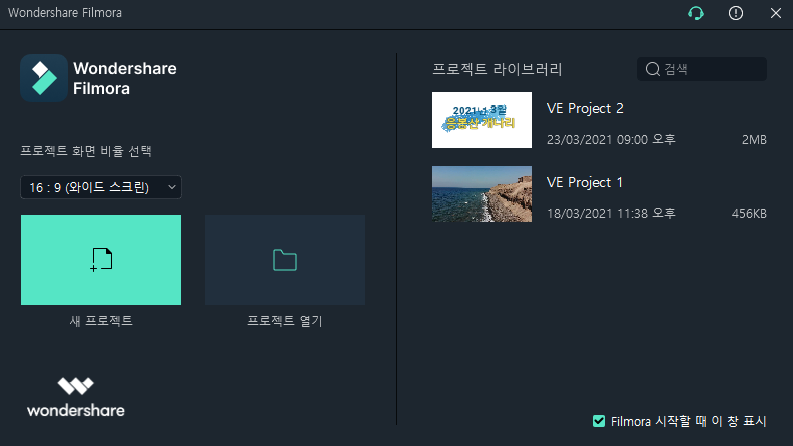Open the aspect ratio 16:9 dropdown
The height and width of the screenshot is (446, 793).
click(101, 187)
